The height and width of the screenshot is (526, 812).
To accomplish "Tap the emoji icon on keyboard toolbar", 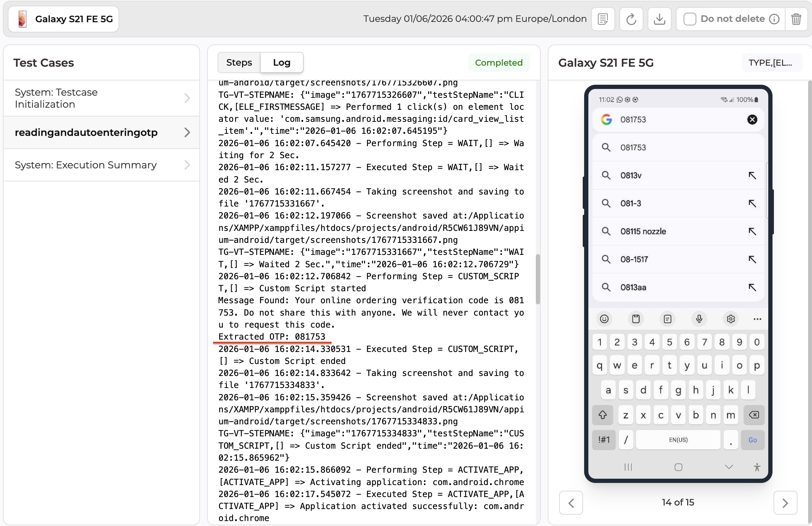I will coord(604,319).
